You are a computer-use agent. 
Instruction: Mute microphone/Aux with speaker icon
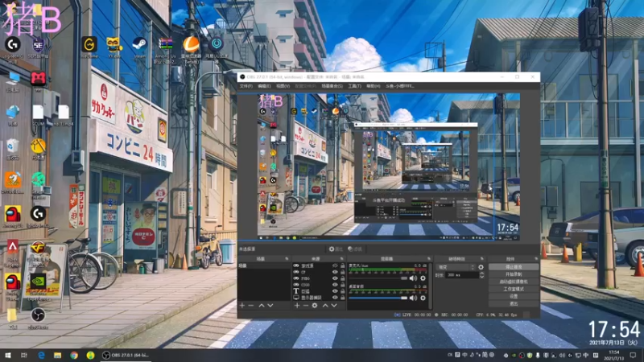(413, 278)
